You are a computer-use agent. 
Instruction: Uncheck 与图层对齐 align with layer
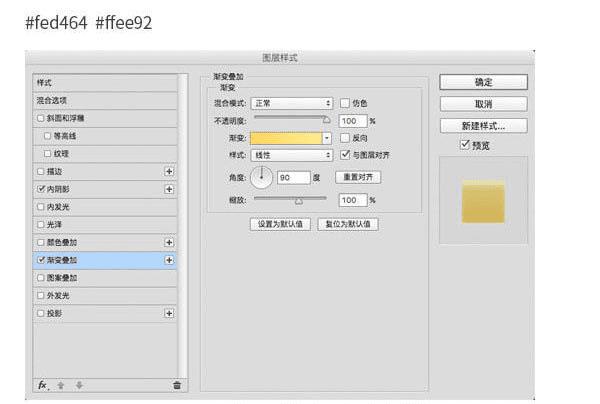click(345, 155)
